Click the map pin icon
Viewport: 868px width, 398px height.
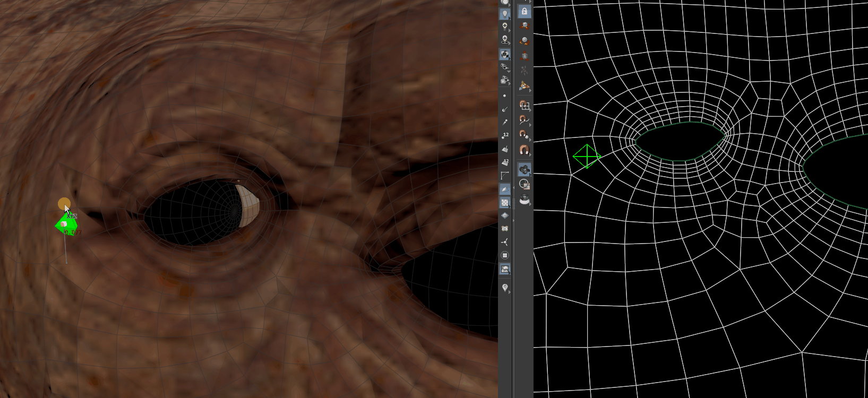click(505, 288)
